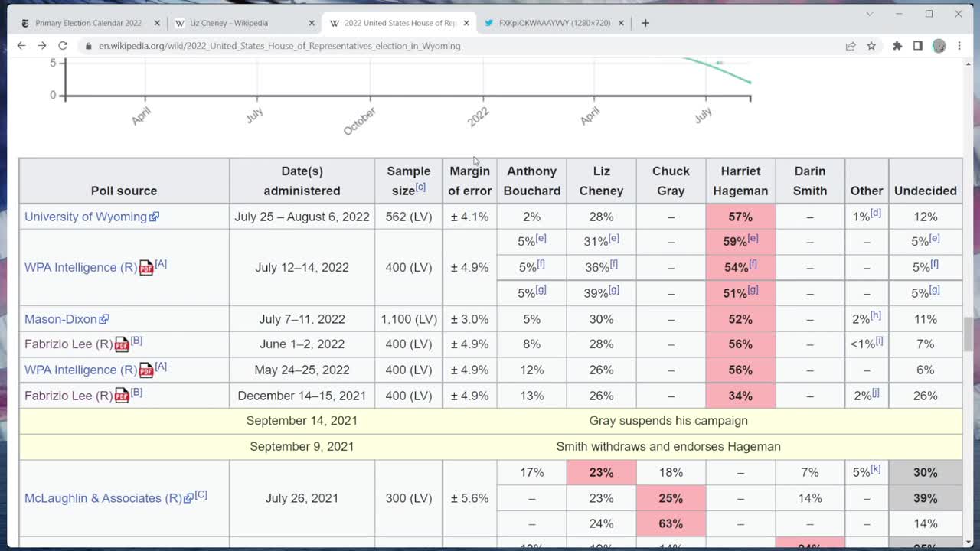The image size is (980, 551).
Task: Click footnote [d] in Other column
Action: (875, 213)
